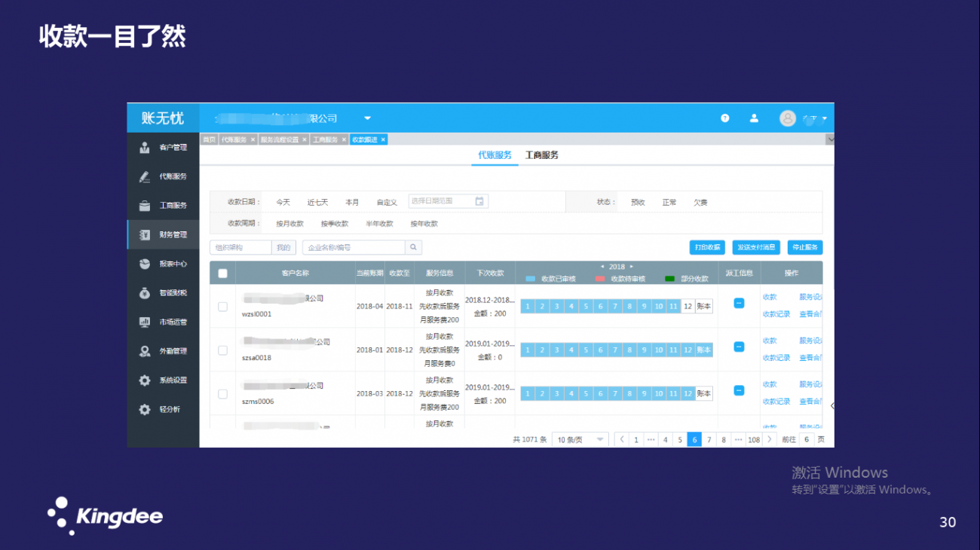Image resolution: width=980 pixels, height=550 pixels.
Task: Tick the checkbox for customer wzsl0001
Action: click(x=222, y=306)
